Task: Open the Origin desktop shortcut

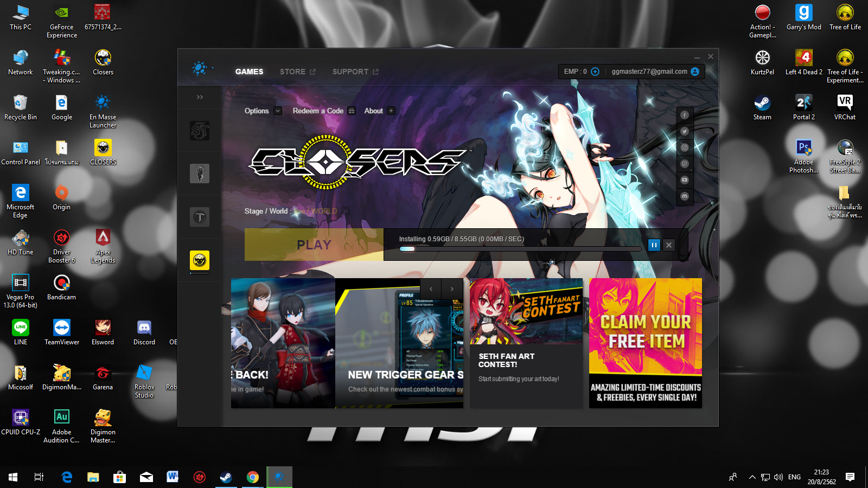Action: tap(62, 197)
